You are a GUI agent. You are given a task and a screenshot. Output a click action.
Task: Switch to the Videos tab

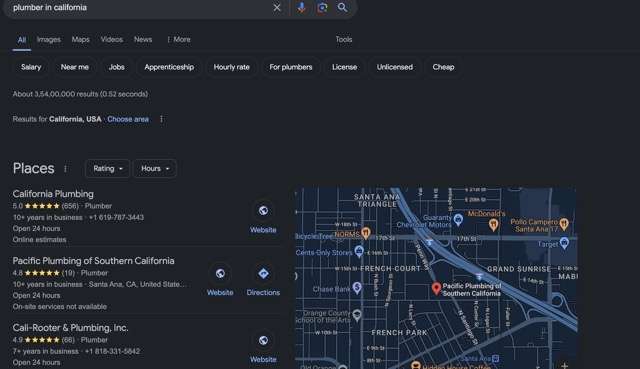[x=112, y=40]
